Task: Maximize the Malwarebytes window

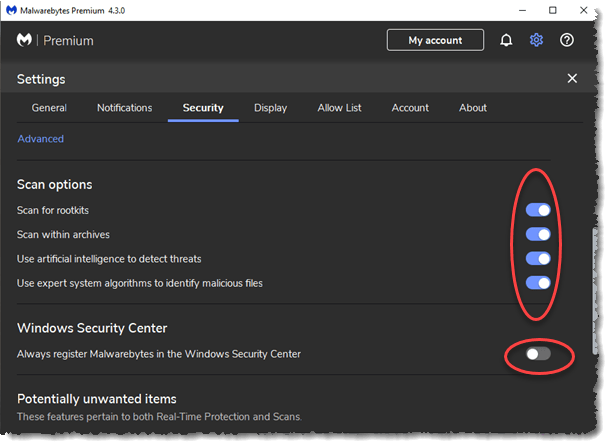Action: (x=552, y=10)
